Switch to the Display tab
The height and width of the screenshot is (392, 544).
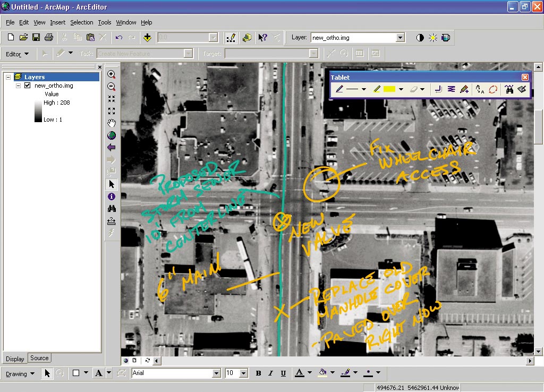15,359
